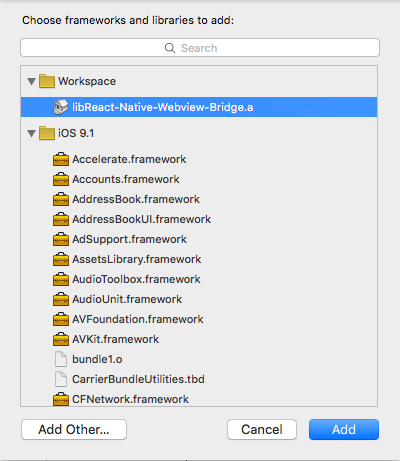Click the Workspace folder icon
The height and width of the screenshot is (461, 400).
pos(47,81)
